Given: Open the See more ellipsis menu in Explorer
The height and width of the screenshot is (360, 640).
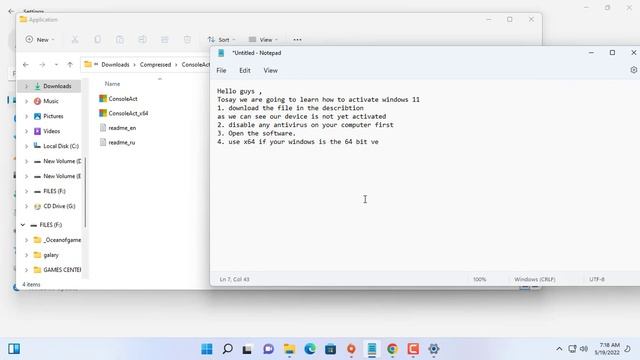Looking at the screenshot, I should click(x=297, y=40).
